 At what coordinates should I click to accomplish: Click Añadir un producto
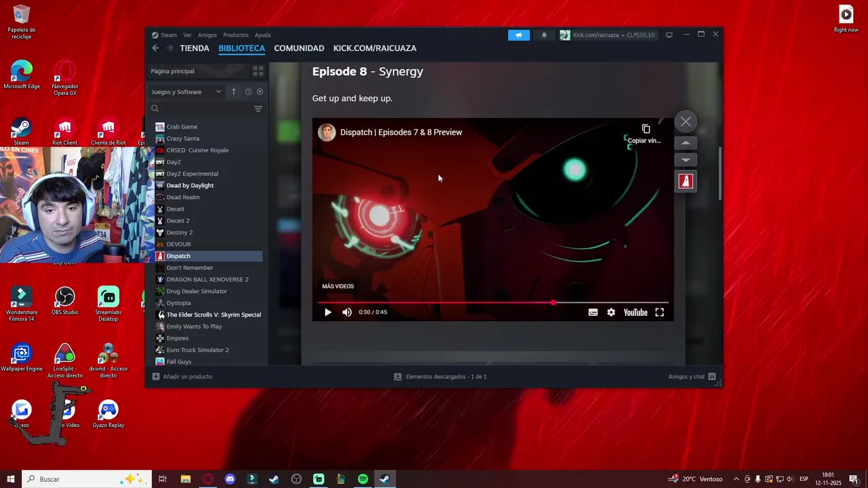pos(182,377)
